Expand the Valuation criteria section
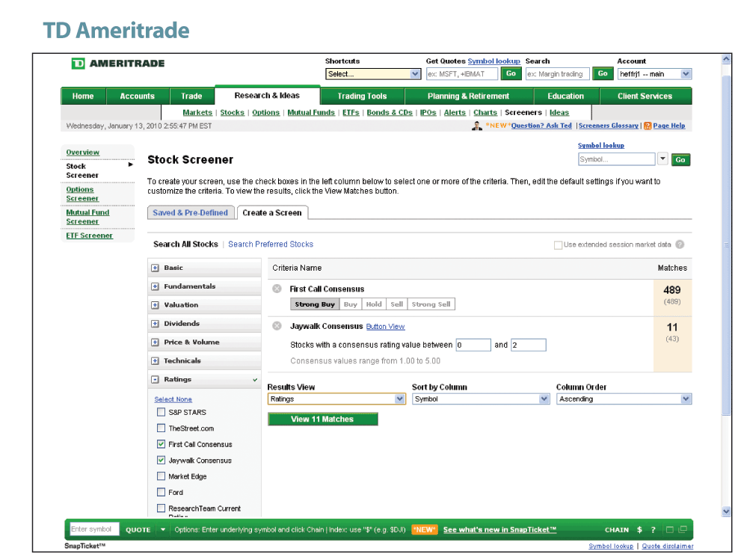Image resolution: width=738 pixels, height=560 pixels. click(x=155, y=305)
